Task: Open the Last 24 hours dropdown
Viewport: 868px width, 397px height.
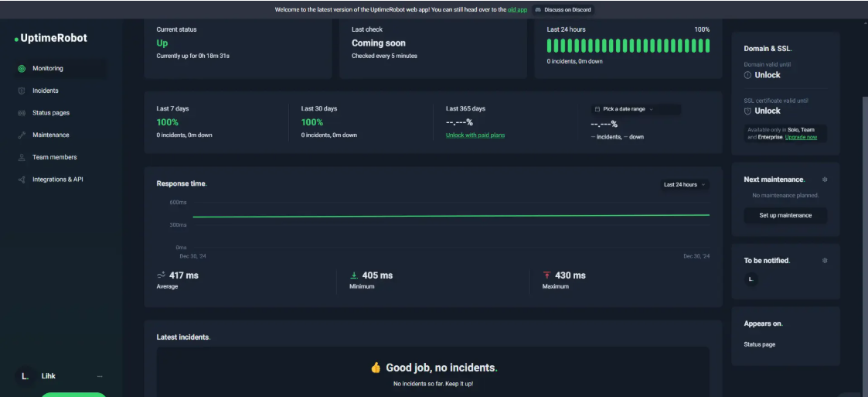Action: [x=685, y=184]
